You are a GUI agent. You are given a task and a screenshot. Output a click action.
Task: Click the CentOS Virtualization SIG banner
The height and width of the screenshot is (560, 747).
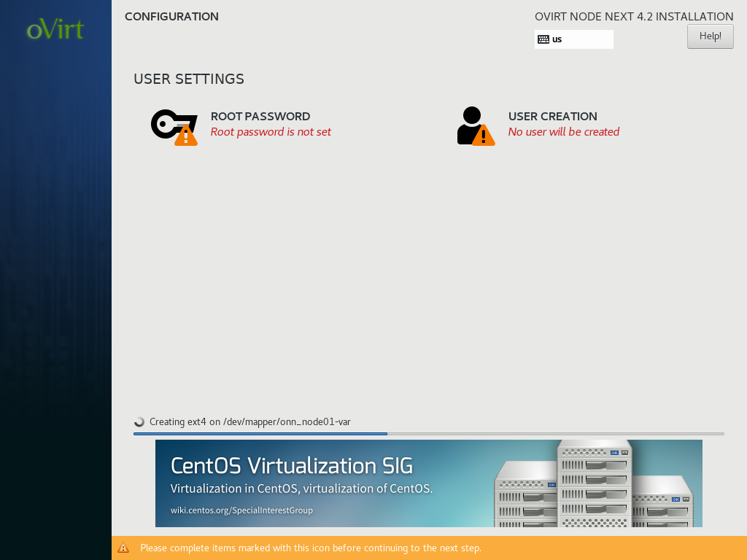click(x=429, y=483)
